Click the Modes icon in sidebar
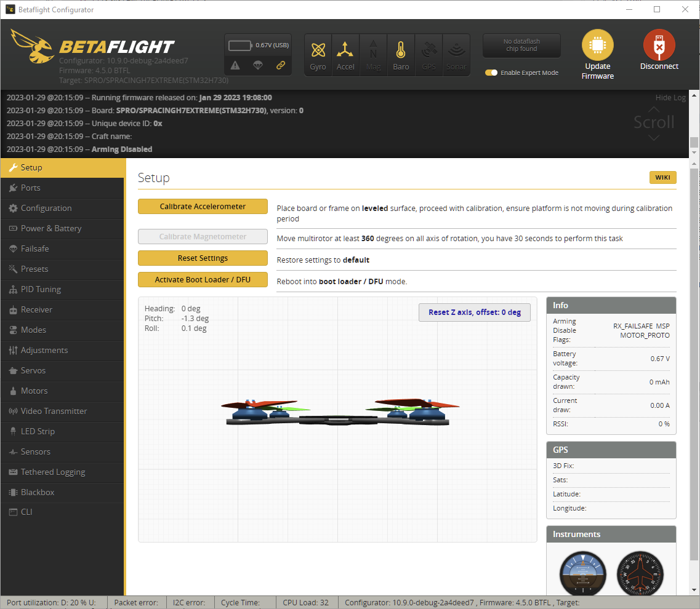 [x=13, y=330]
